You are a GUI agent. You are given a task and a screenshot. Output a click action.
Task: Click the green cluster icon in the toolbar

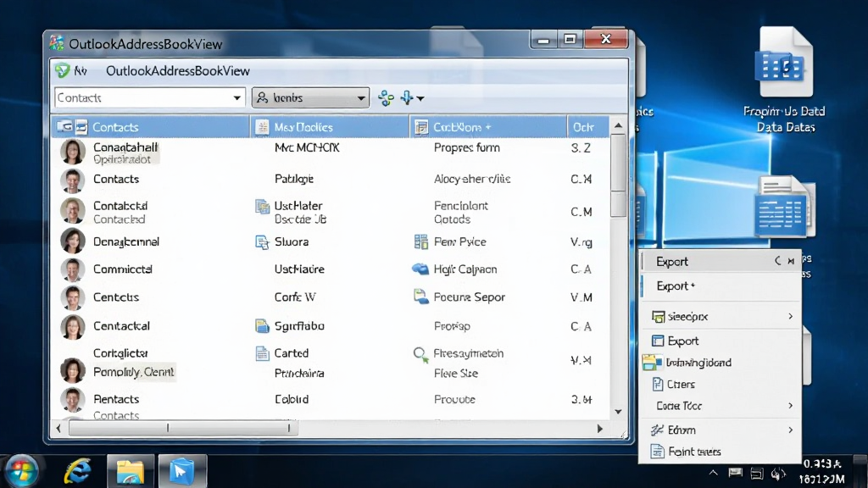click(386, 98)
